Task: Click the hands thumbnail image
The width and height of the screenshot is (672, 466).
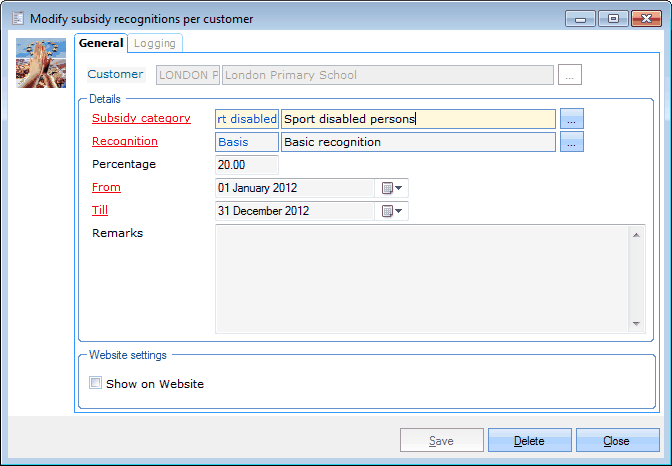Action: 42,62
